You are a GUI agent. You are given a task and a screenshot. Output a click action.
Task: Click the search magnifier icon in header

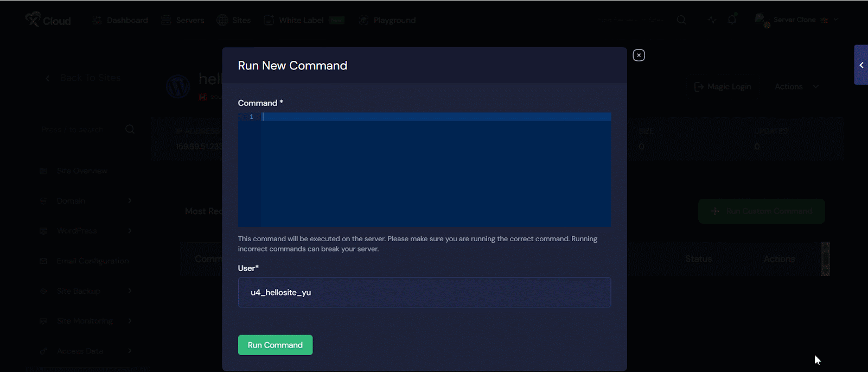(681, 20)
